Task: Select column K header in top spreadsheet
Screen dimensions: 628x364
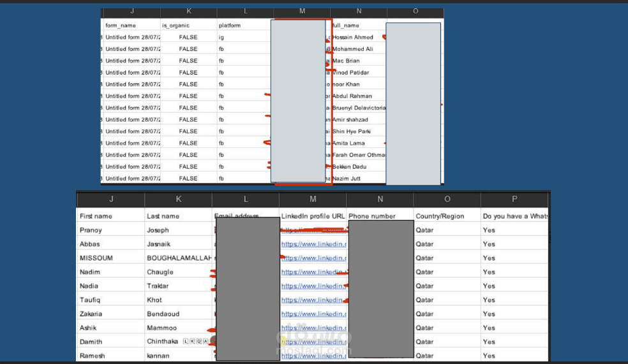Action: coord(189,12)
